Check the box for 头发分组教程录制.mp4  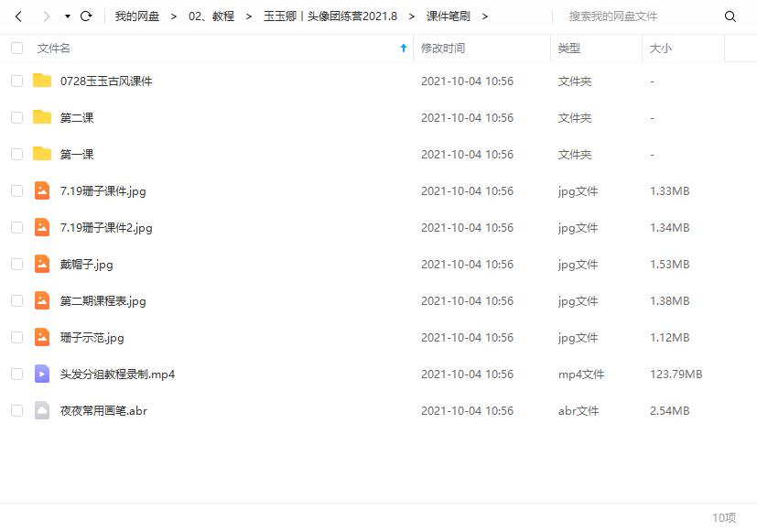tap(16, 375)
